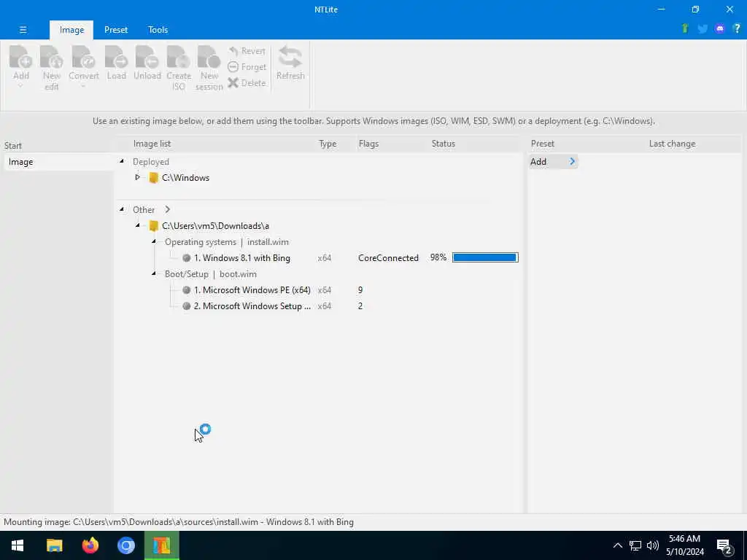
Task: Click the Add image toolbar icon
Action: [x=21, y=57]
